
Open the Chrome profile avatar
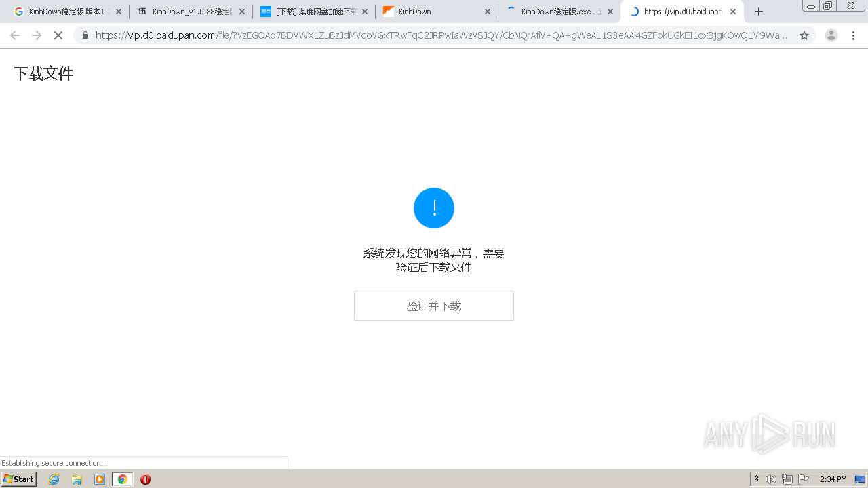click(x=831, y=35)
